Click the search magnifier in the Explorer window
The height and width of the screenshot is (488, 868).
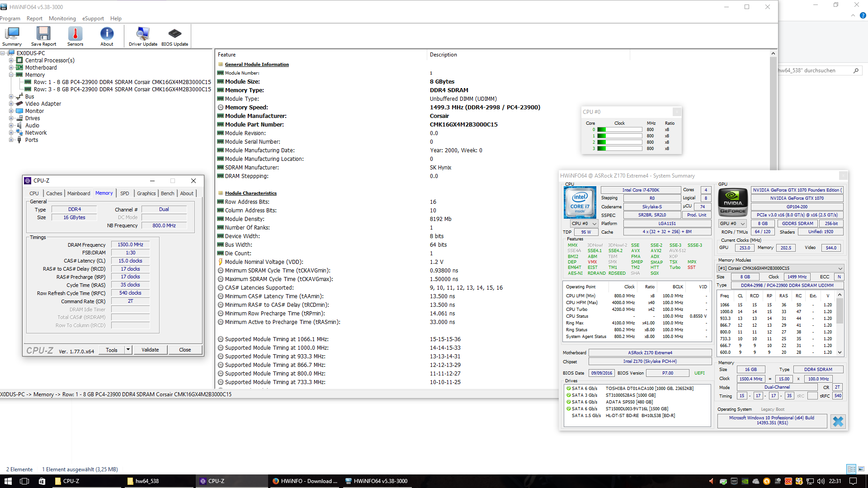(x=856, y=70)
